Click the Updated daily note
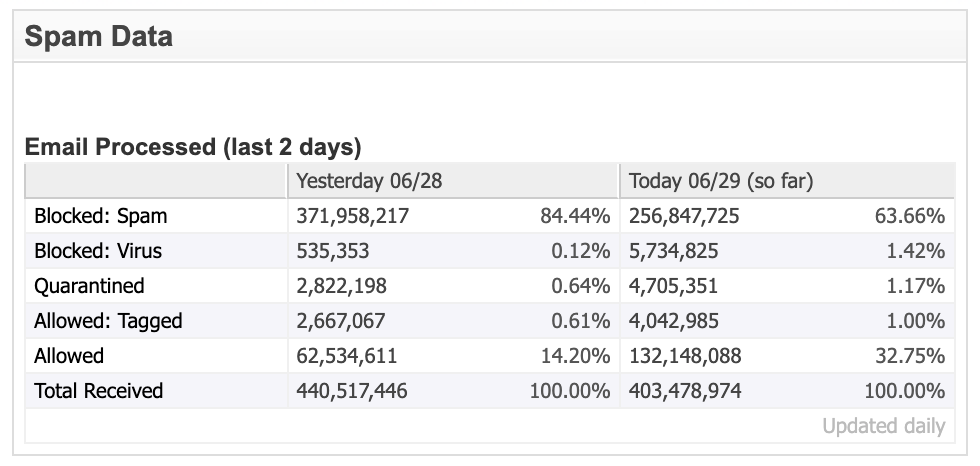 pyautogui.click(x=884, y=426)
